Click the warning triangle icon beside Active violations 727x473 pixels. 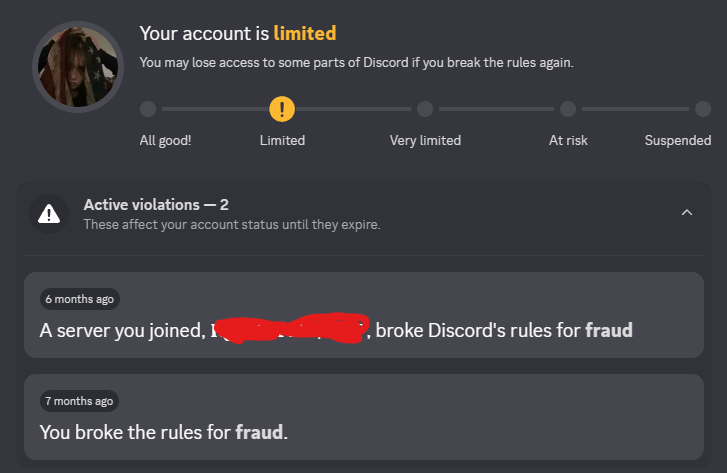pyautogui.click(x=48, y=213)
